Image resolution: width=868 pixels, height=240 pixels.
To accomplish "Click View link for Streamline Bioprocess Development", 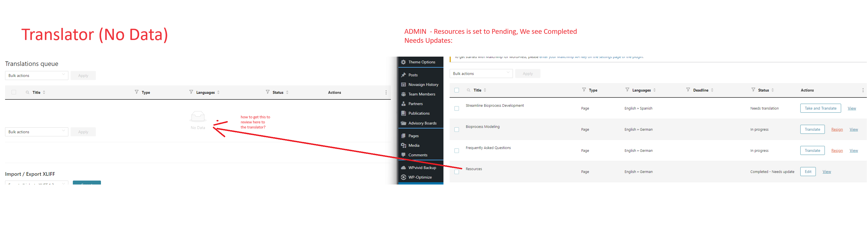I will [x=852, y=108].
